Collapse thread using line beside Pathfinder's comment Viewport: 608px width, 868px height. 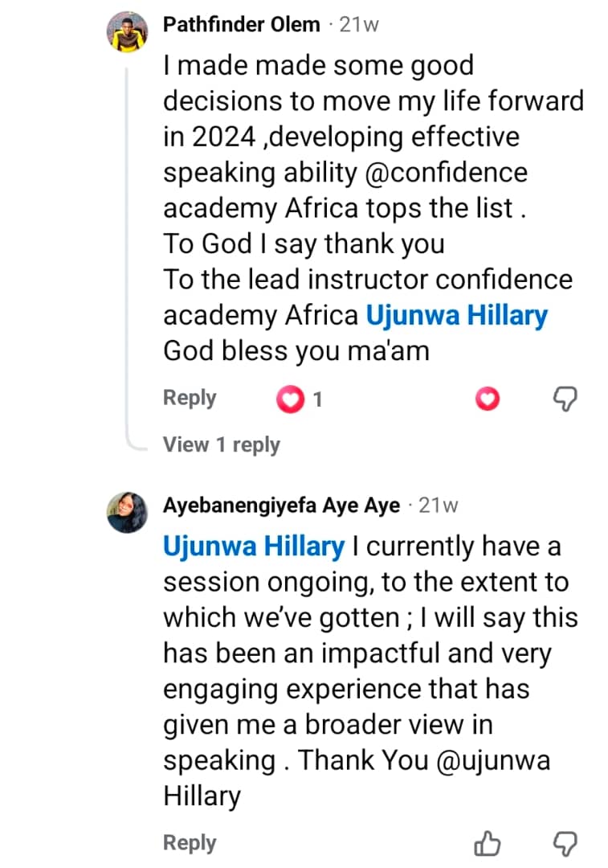(x=127, y=241)
